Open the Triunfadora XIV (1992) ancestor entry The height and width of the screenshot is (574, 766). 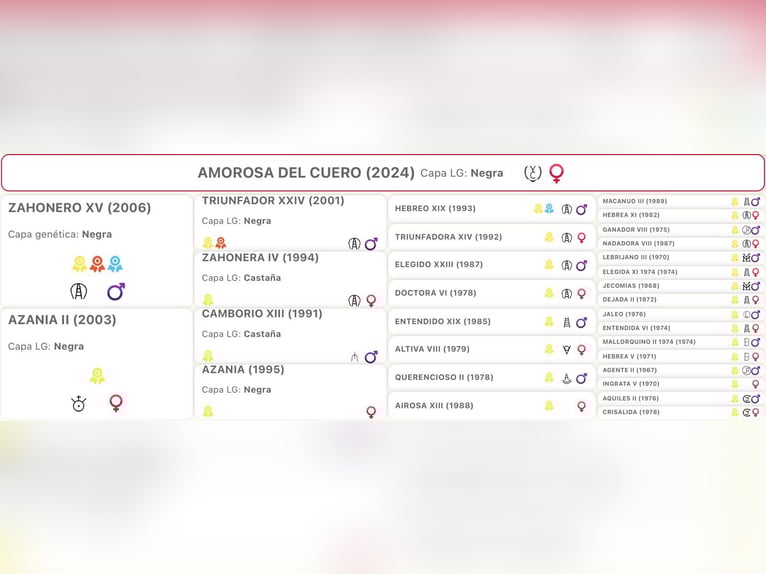point(448,237)
